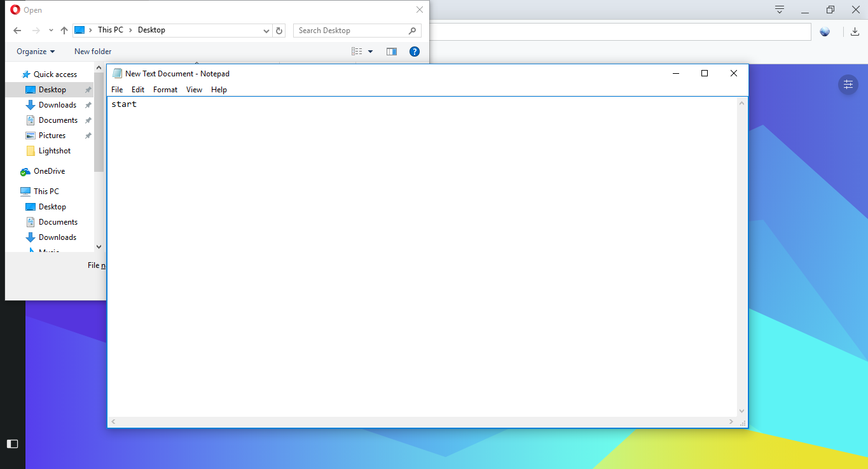Open the easy setup icon on the speed dial
The image size is (868, 469).
click(x=848, y=84)
